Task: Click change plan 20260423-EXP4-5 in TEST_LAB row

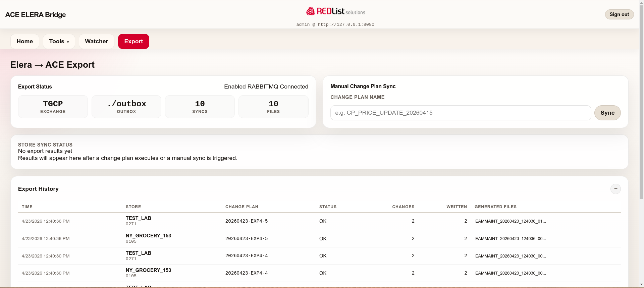Action: (x=247, y=221)
